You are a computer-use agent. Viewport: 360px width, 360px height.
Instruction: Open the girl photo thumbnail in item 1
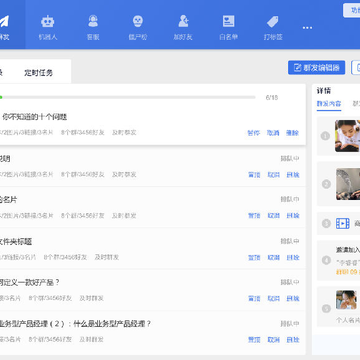tap(347, 136)
